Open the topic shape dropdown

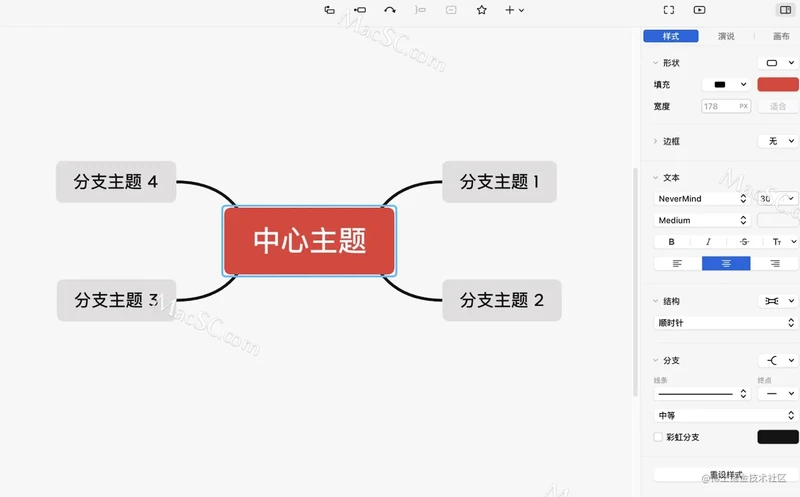tap(779, 63)
